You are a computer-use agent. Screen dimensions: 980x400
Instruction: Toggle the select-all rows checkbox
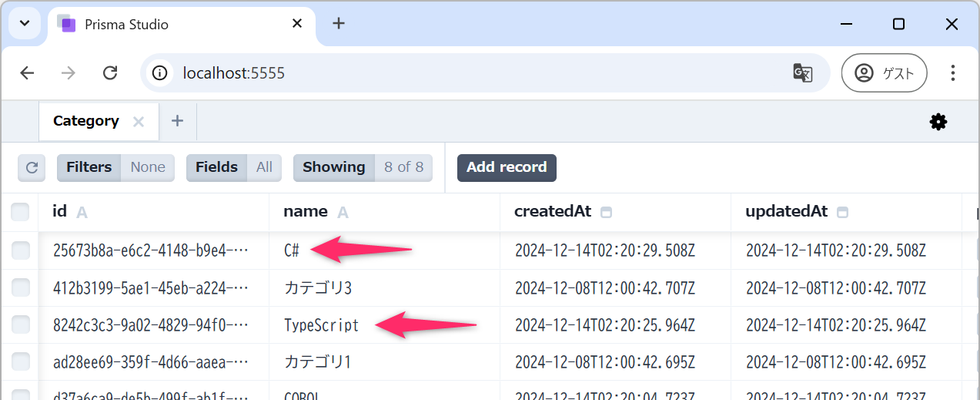[20, 212]
